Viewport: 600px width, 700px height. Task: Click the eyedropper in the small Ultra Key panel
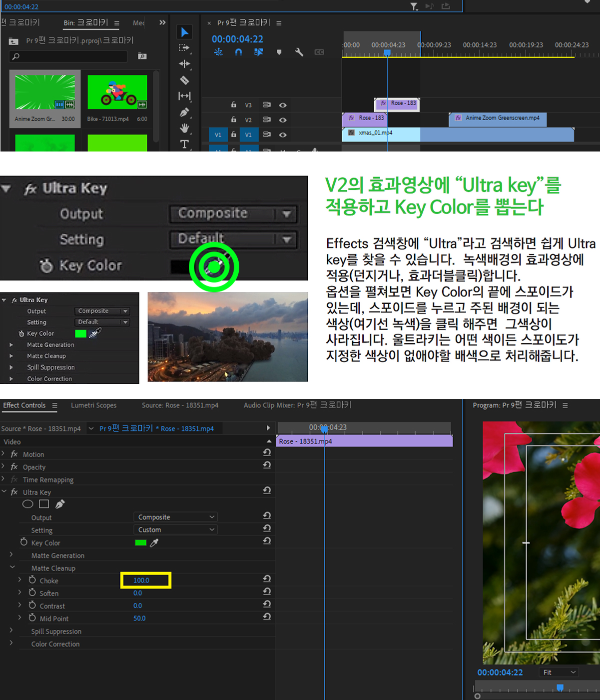95,332
